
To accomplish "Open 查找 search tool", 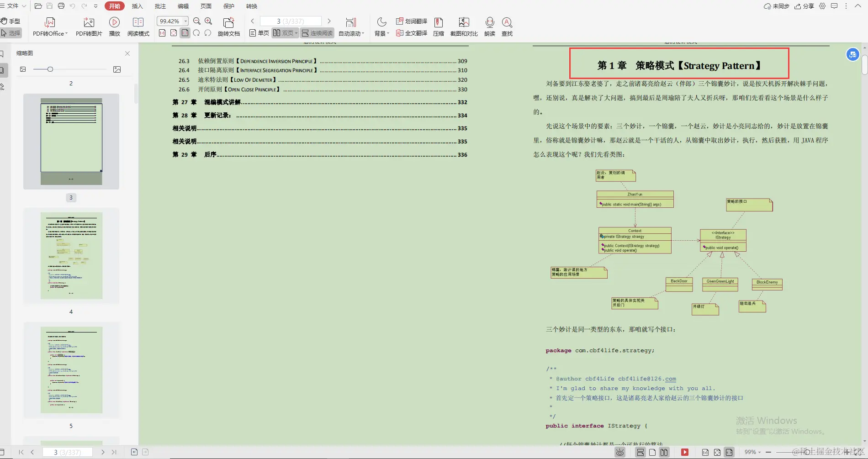I will (507, 26).
